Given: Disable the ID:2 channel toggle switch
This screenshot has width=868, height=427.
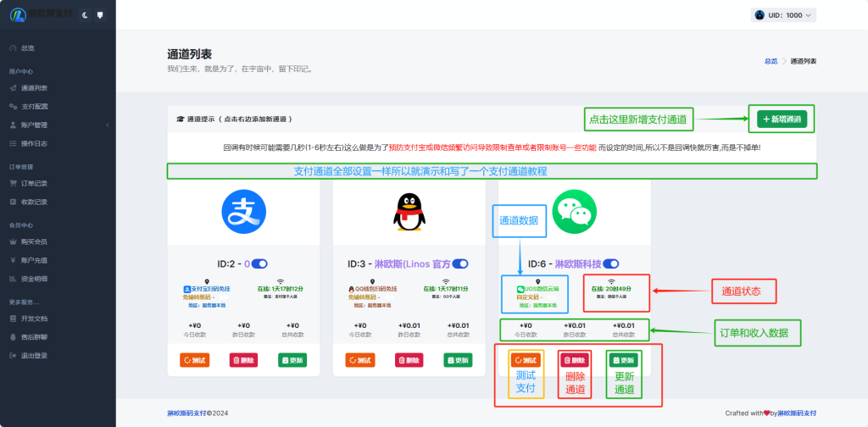Looking at the screenshot, I should (x=259, y=263).
